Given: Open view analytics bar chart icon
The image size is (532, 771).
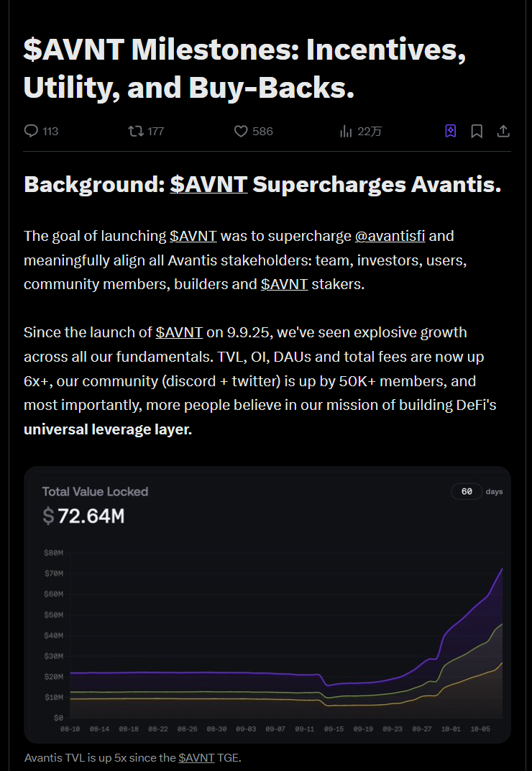Looking at the screenshot, I should tap(346, 131).
